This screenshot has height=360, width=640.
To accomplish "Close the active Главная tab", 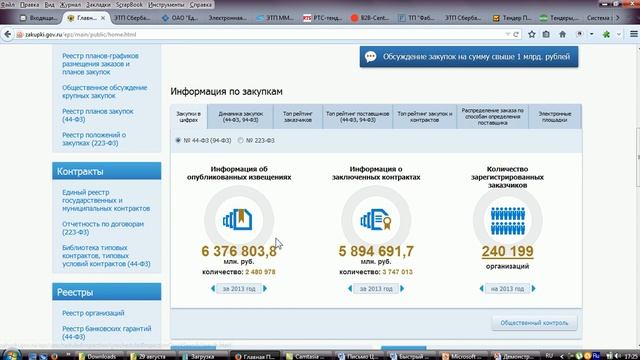I will tap(103, 18).
